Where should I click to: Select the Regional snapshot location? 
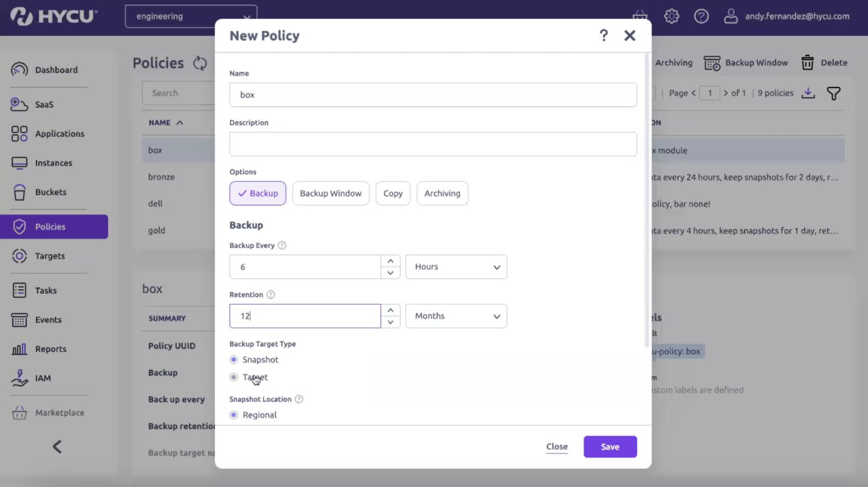[234, 414]
